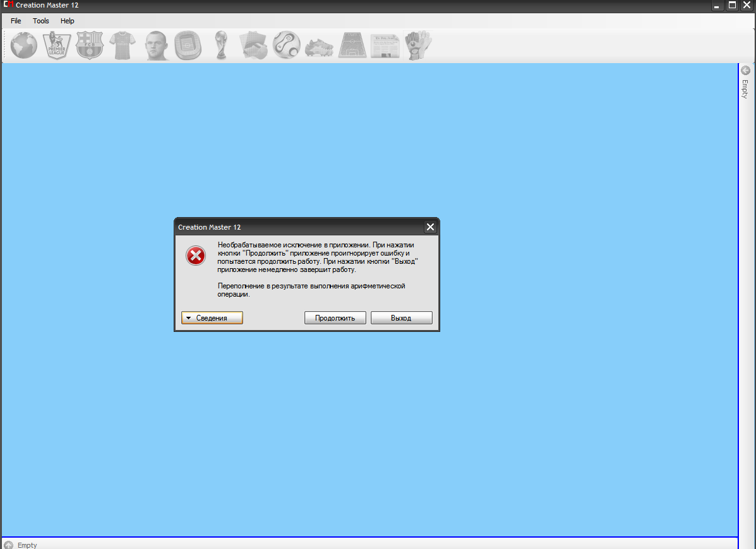The width and height of the screenshot is (756, 549).
Task: Open the FC Barcelona teams crest icon
Action: [90, 45]
